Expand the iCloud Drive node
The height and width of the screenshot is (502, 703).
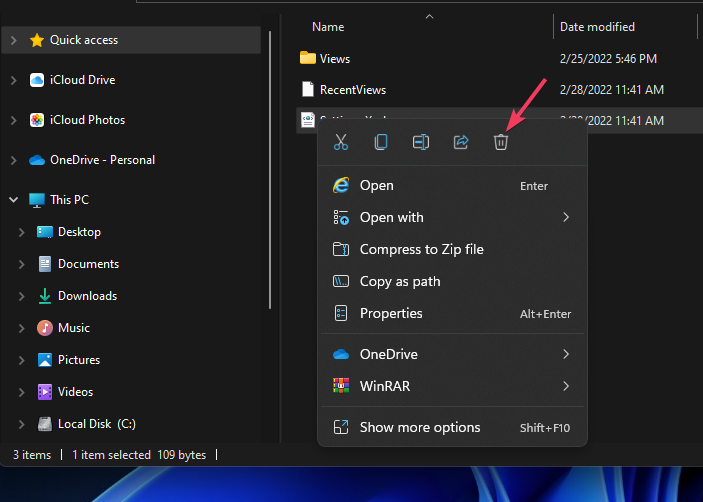[x=13, y=80]
